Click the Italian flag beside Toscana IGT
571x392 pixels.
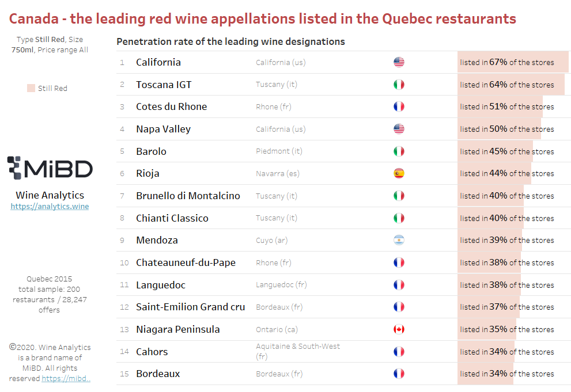point(399,85)
